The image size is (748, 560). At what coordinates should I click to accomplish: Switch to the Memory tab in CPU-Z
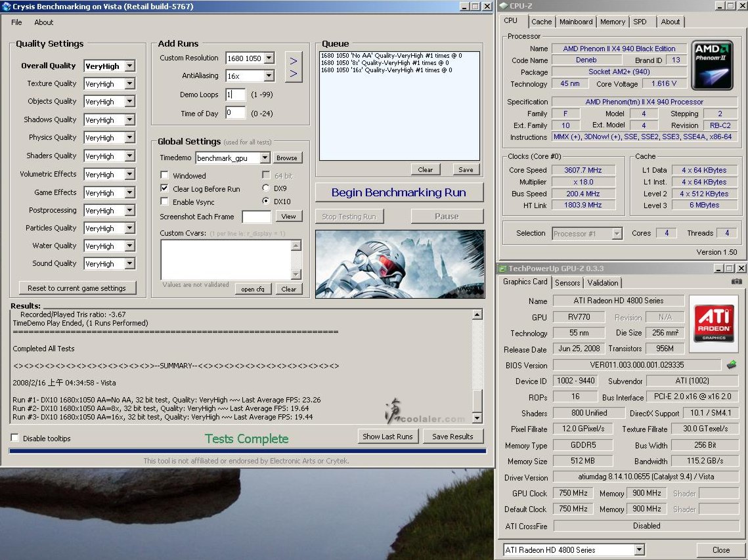[x=613, y=22]
